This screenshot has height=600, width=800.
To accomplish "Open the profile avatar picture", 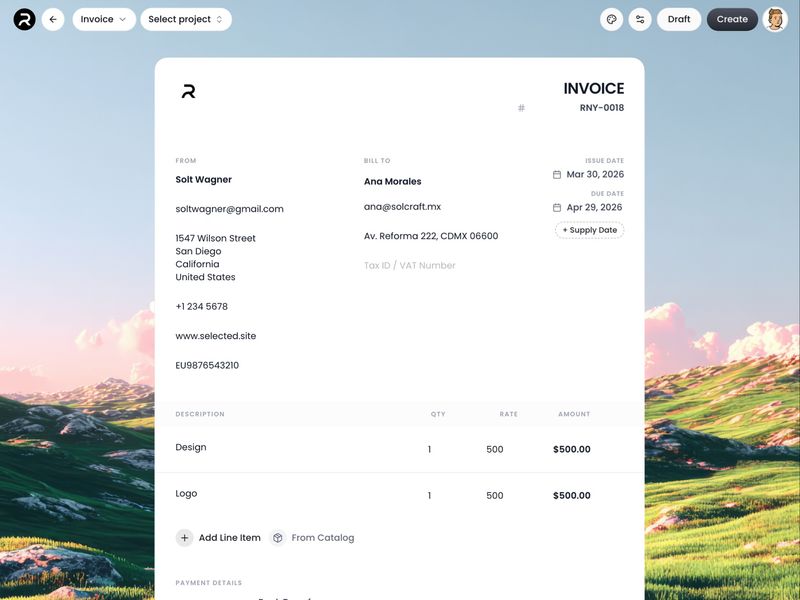I will (773, 18).
